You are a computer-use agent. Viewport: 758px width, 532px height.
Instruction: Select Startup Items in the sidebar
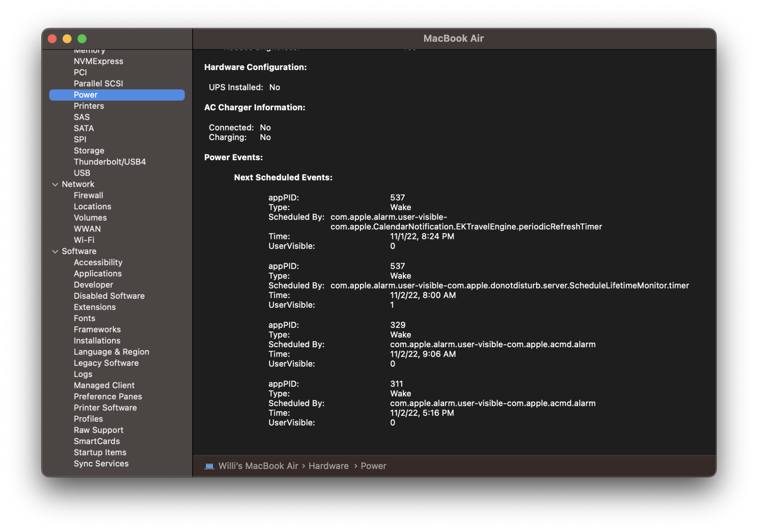pyautogui.click(x=100, y=452)
